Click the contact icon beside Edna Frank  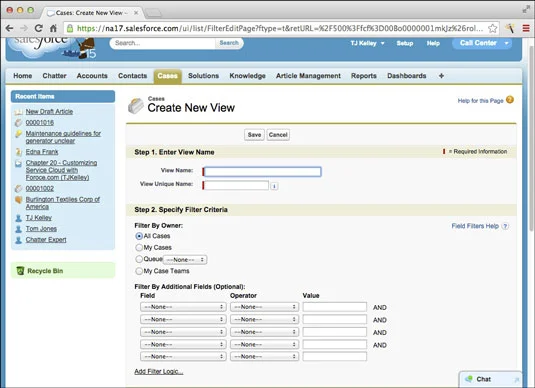tap(18, 152)
